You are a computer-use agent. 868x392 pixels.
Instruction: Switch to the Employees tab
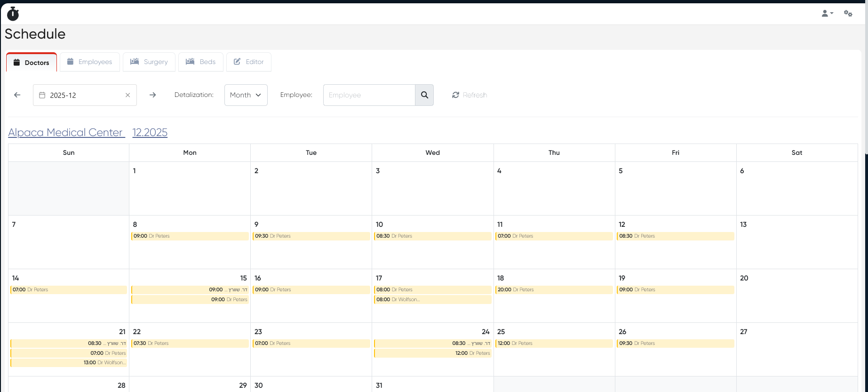[x=90, y=62]
